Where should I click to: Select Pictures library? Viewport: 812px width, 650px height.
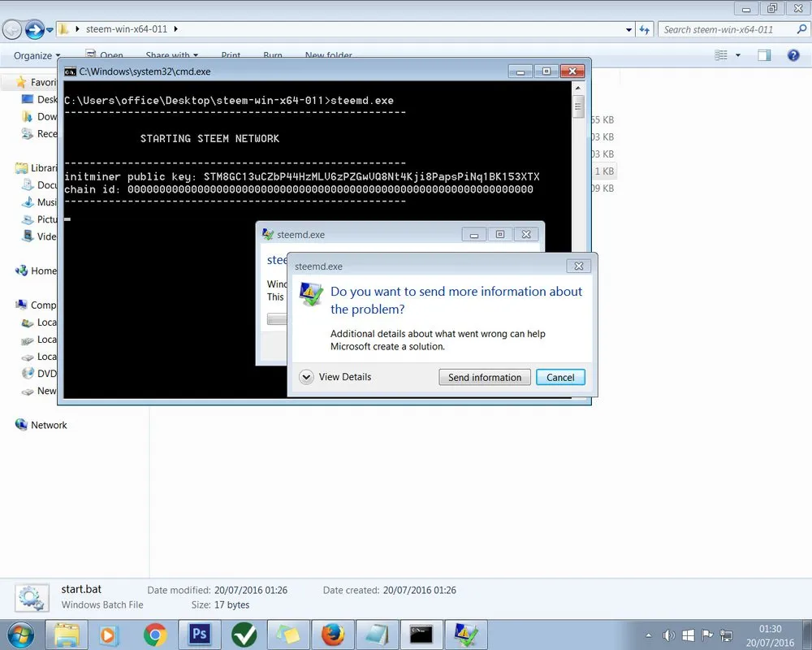click(x=39, y=219)
